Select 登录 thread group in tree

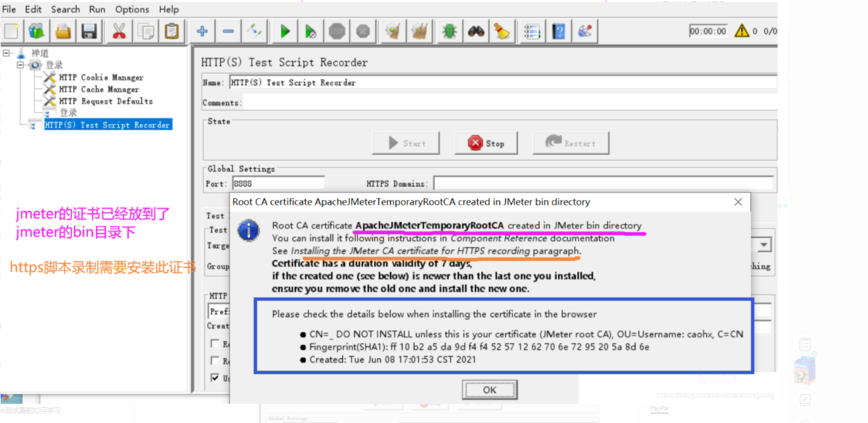[54, 65]
